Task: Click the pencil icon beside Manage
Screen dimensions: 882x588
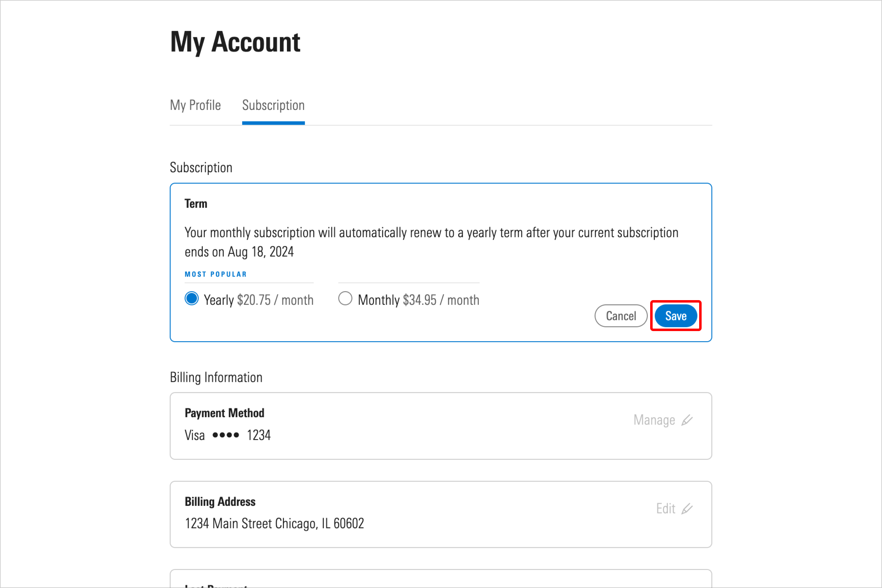Action: point(687,420)
